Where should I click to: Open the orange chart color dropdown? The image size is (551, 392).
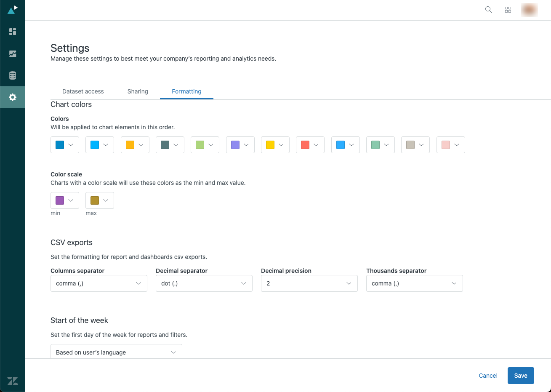click(135, 145)
